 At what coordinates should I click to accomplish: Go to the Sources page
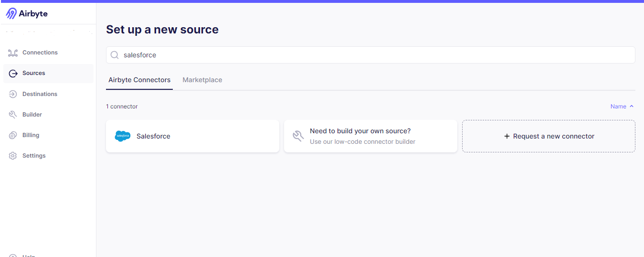(48, 73)
